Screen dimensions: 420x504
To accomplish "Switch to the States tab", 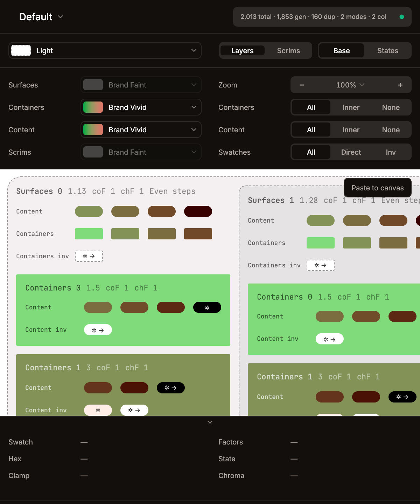I will tap(387, 50).
